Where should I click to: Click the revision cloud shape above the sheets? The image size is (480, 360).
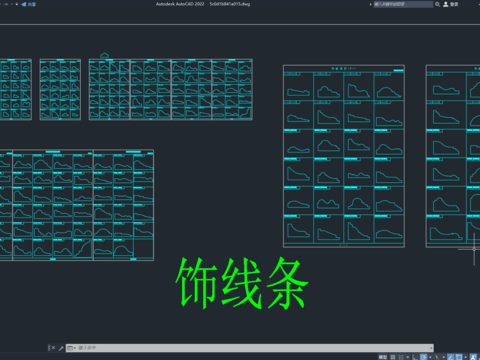[104, 55]
